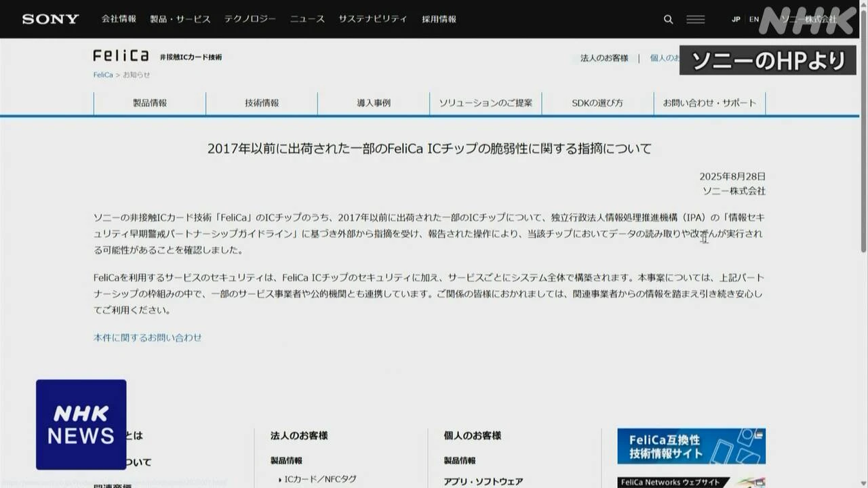This screenshot has height=488, width=868.
Task: Select the SDKの選び方 tab
Action: (x=597, y=103)
